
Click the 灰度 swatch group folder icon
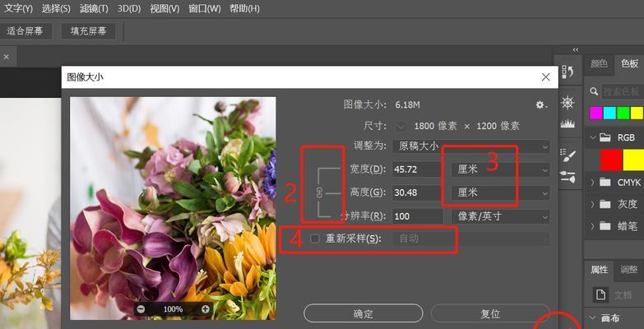point(605,204)
